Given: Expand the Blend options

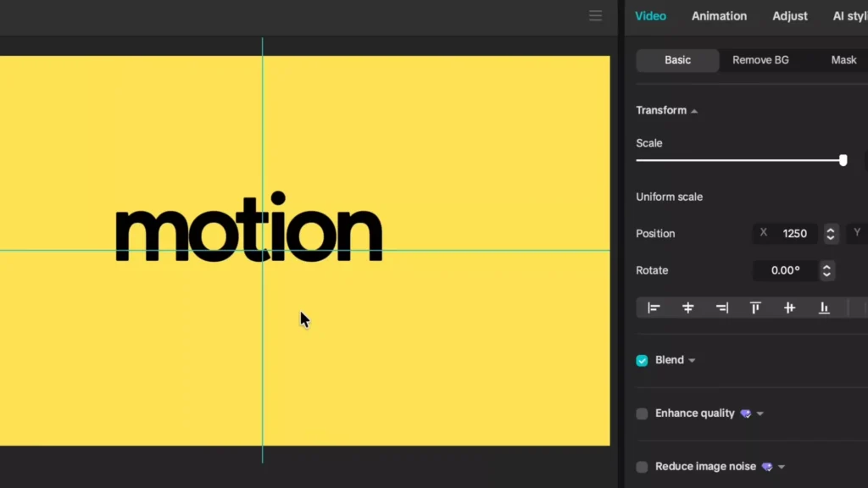Looking at the screenshot, I should point(692,360).
